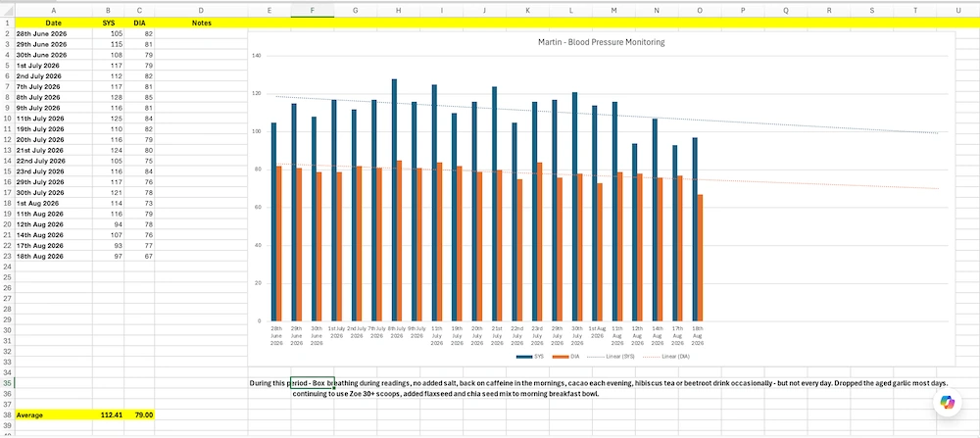Select the 1st Aug 2026 date cell
The width and height of the screenshot is (980, 438).
(53, 203)
